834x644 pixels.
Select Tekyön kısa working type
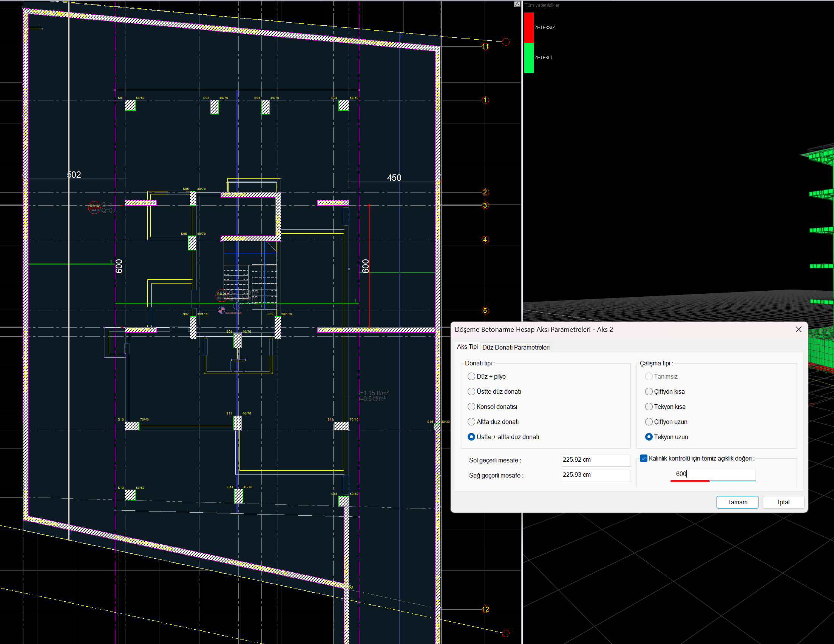[x=665, y=407]
